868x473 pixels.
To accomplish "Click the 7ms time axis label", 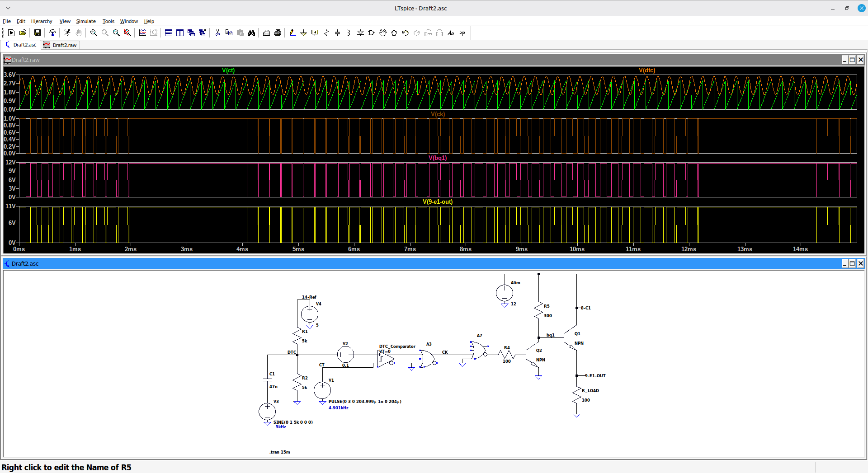I will (x=410, y=249).
